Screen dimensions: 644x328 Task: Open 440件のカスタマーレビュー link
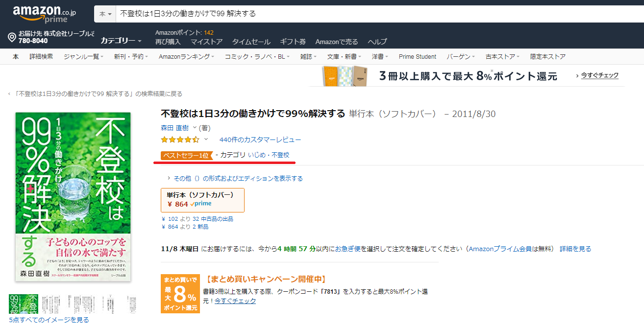click(x=260, y=140)
